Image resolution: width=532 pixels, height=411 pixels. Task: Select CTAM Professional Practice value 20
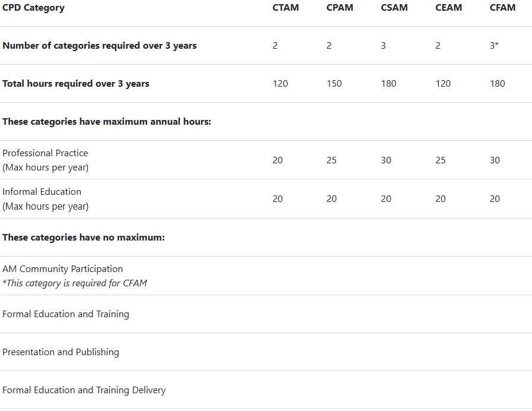277,160
